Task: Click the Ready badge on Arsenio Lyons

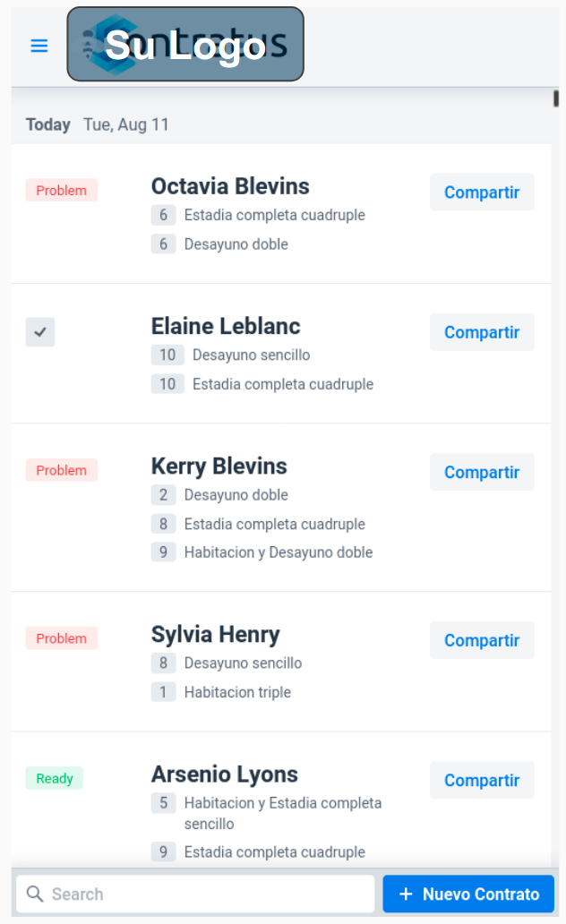Action: 54,778
